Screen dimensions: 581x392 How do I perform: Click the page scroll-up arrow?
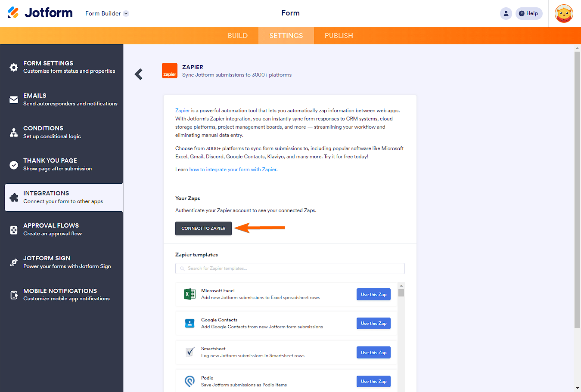tap(577, 48)
